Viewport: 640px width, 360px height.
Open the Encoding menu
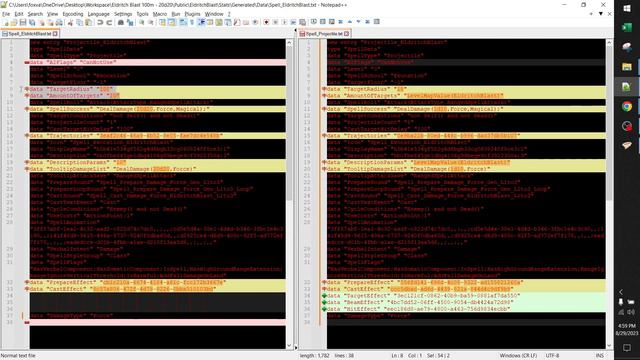tap(73, 14)
